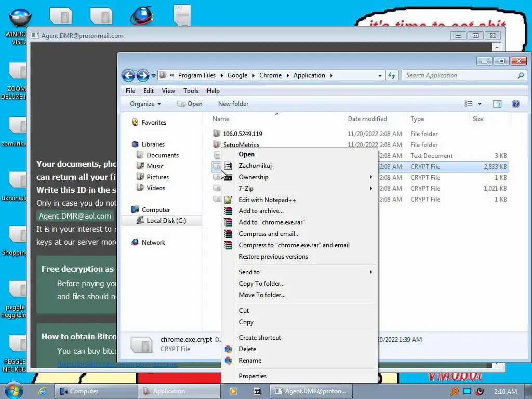The height and width of the screenshot is (399, 532).
Task: Open the View menu
Action: click(168, 91)
